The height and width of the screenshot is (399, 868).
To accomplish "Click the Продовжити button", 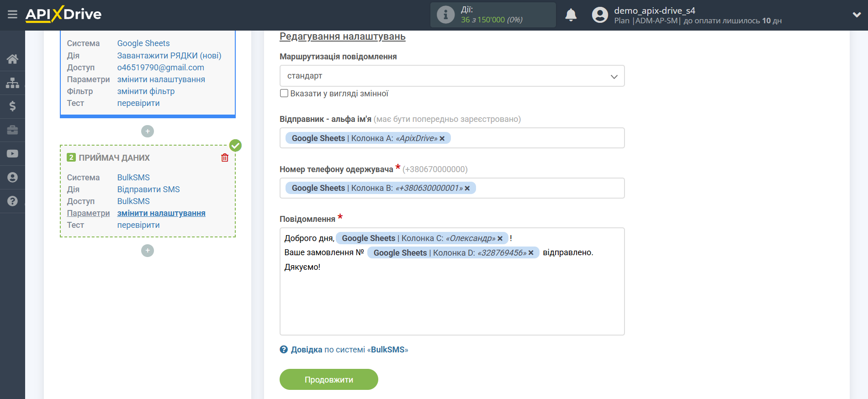I will coord(329,380).
